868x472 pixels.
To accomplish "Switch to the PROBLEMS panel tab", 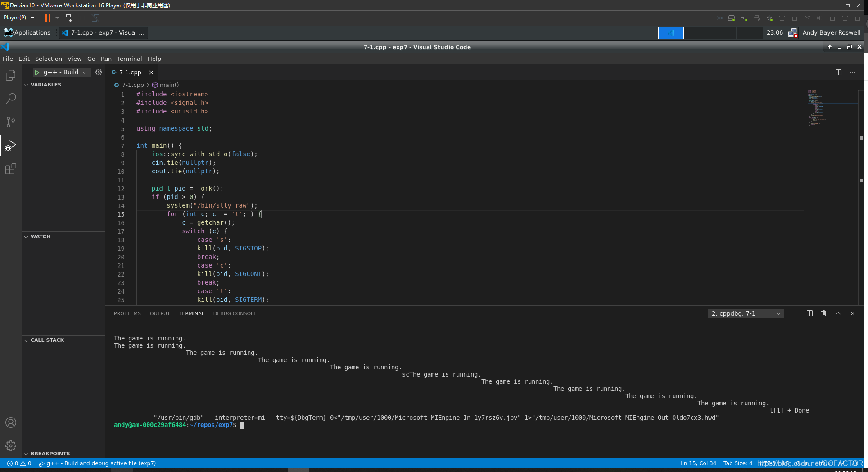I will point(127,313).
